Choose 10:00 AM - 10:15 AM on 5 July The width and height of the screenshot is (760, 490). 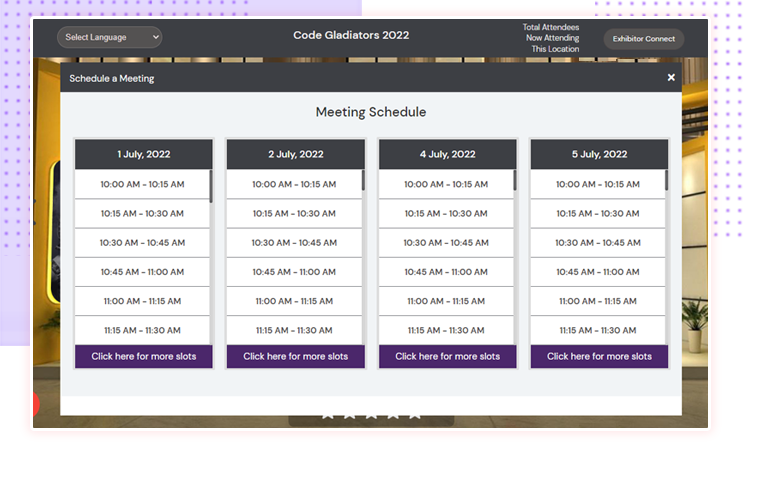click(x=598, y=184)
